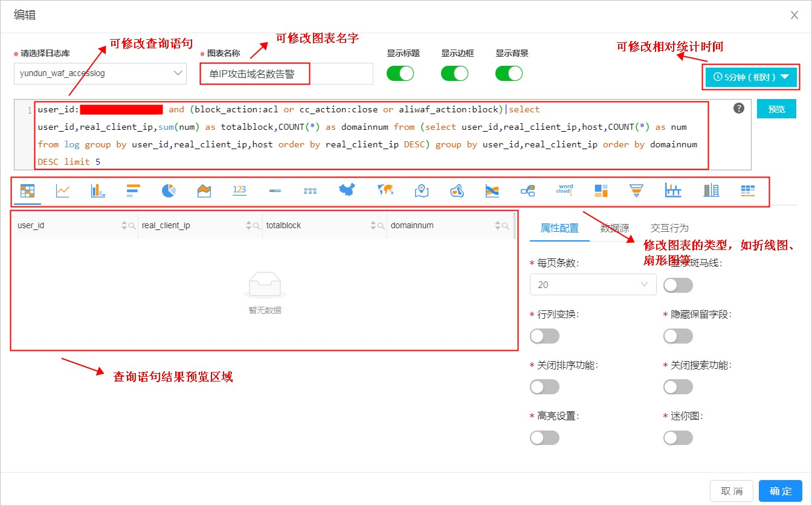Select the location pin map icon
812x506 pixels.
[x=422, y=191]
